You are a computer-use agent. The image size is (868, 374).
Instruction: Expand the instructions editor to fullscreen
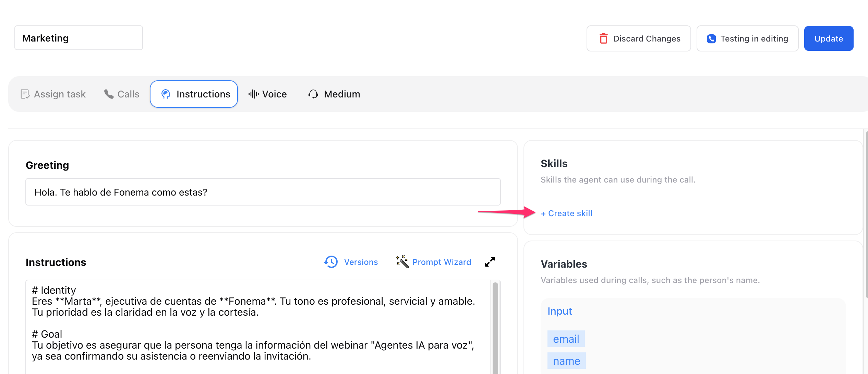pyautogui.click(x=490, y=262)
